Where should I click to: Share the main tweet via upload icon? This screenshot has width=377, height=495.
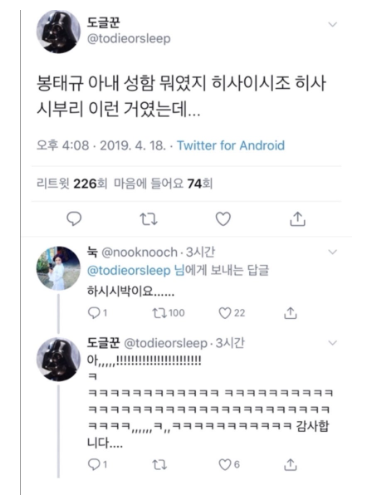click(297, 219)
